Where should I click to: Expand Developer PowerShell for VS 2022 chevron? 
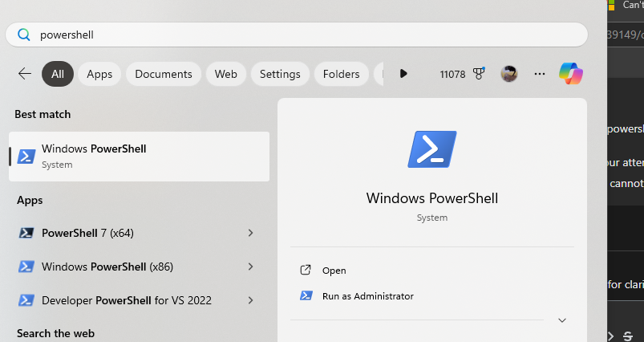click(x=250, y=300)
